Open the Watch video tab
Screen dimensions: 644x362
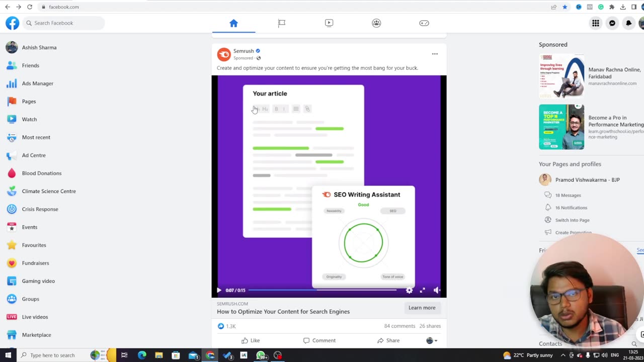(x=329, y=23)
